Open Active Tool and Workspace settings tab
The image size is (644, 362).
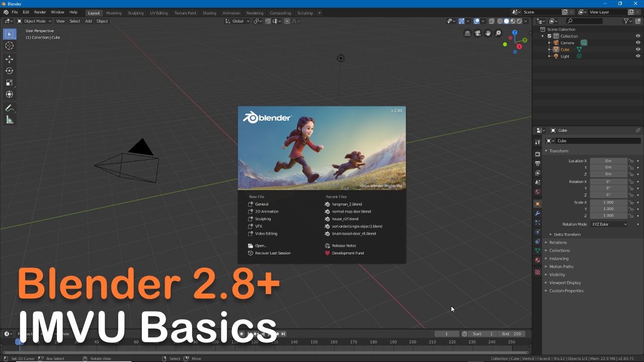537,142
